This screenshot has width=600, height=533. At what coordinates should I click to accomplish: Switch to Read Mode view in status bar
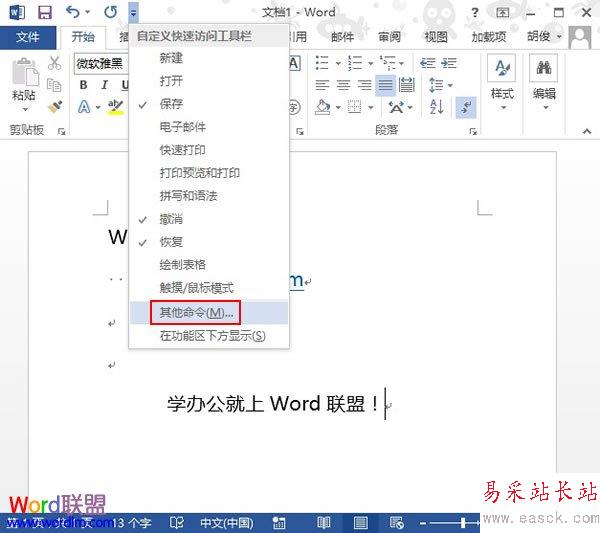(323, 522)
